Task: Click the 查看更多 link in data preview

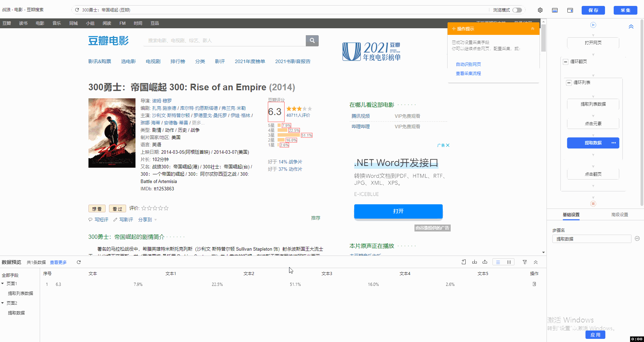Action: click(x=58, y=262)
